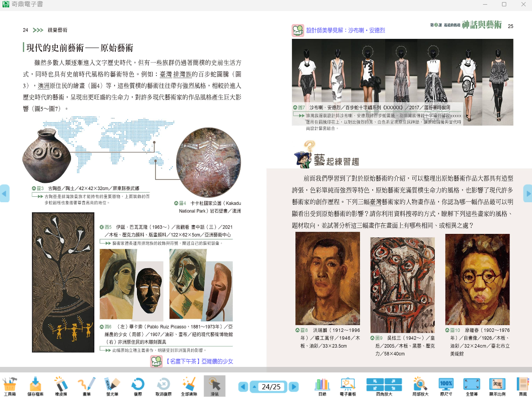Switch to 全螢幕 full screen
This screenshot has width=532, height=399.
(x=471, y=386)
